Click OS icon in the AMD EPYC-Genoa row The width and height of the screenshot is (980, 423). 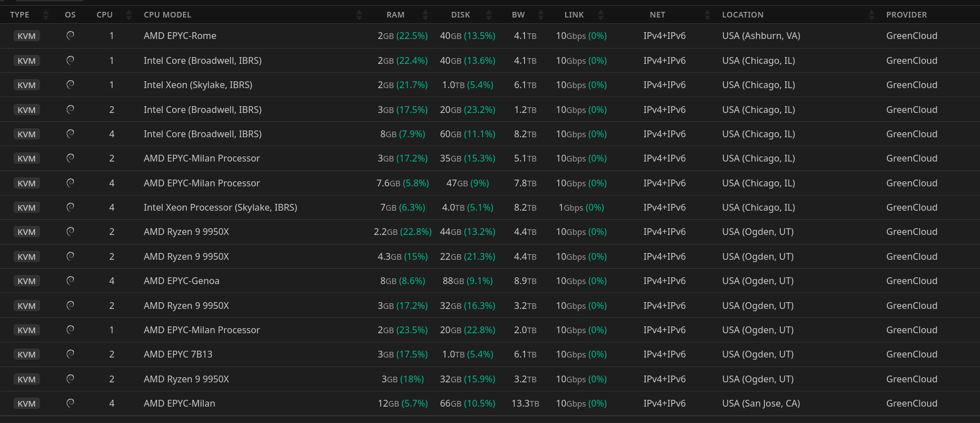(x=71, y=281)
